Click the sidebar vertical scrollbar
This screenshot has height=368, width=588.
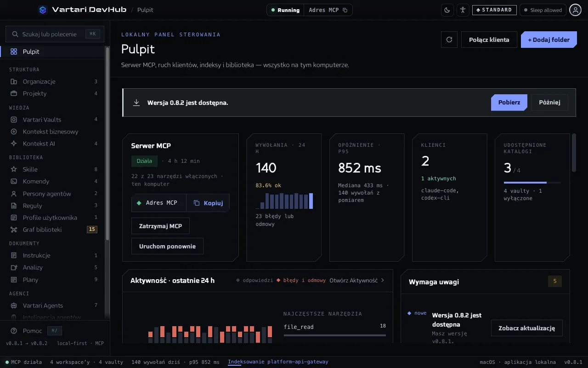click(107, 143)
